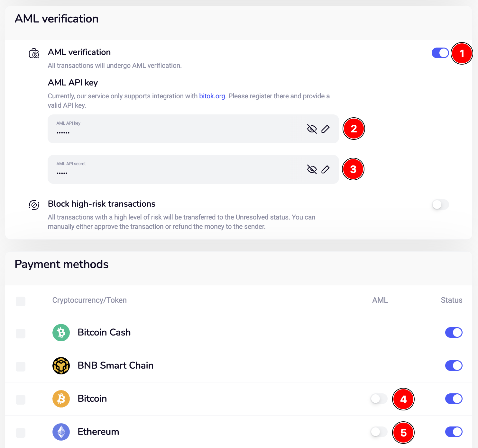Reveal AML API secret with the eye icon
The width and height of the screenshot is (478, 448).
312,169
